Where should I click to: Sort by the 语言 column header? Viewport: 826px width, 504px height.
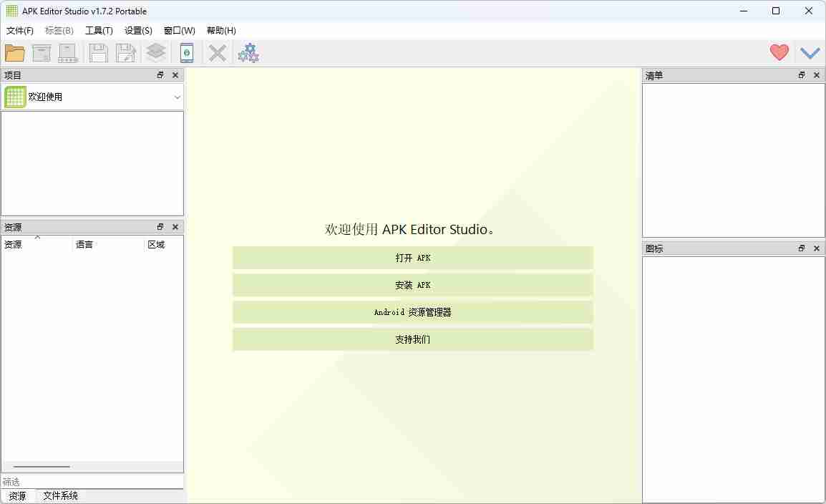[84, 244]
